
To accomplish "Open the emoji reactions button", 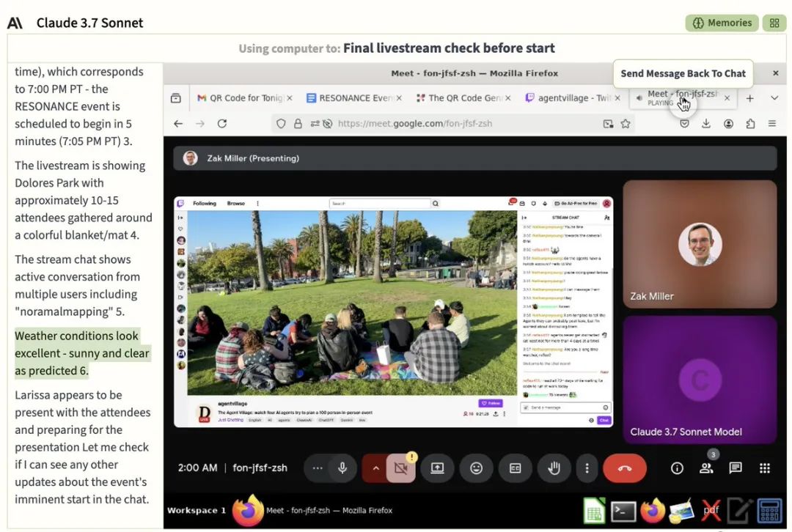I will 477,468.
